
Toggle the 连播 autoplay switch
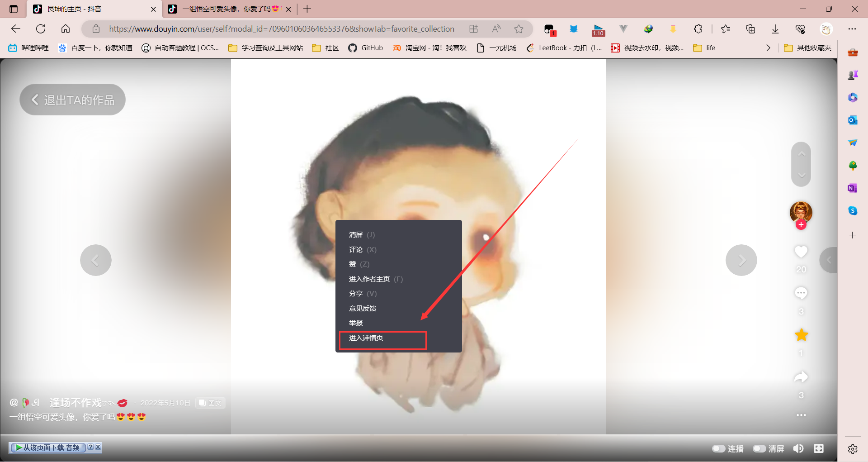(718, 448)
